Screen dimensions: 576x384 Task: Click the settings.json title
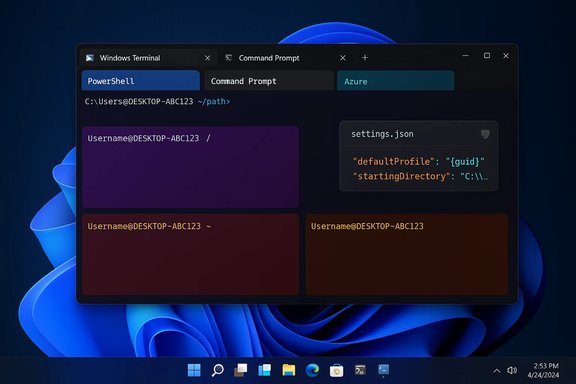tap(382, 134)
